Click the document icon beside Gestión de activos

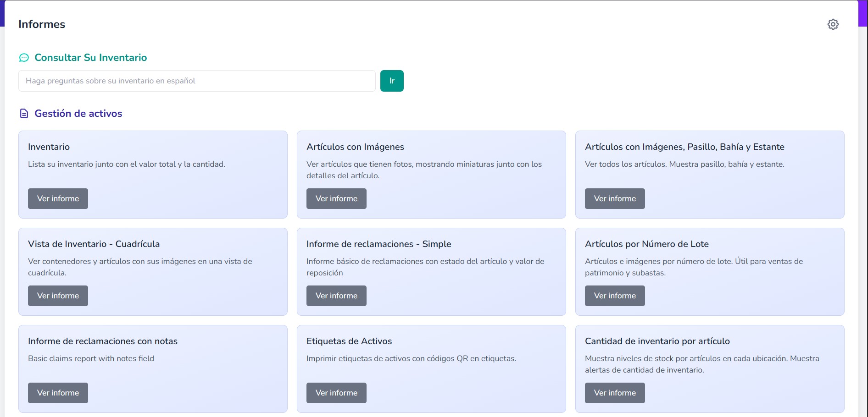point(24,114)
